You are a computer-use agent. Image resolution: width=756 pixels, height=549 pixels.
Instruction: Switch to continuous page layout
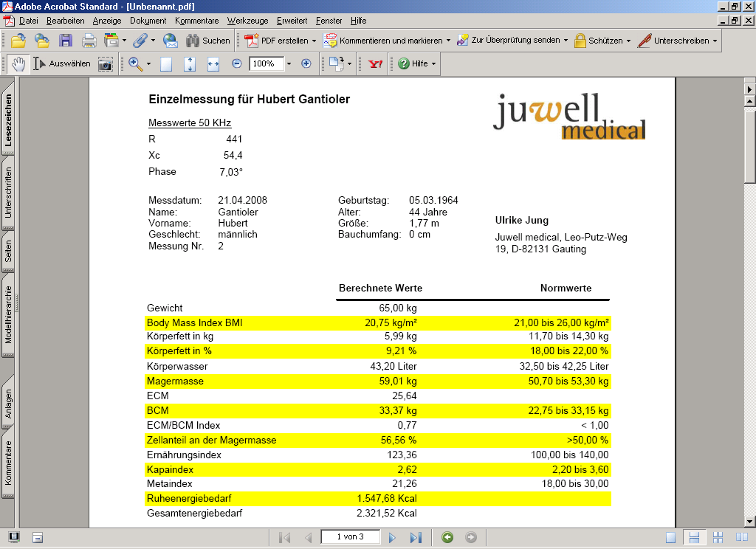[x=694, y=537]
